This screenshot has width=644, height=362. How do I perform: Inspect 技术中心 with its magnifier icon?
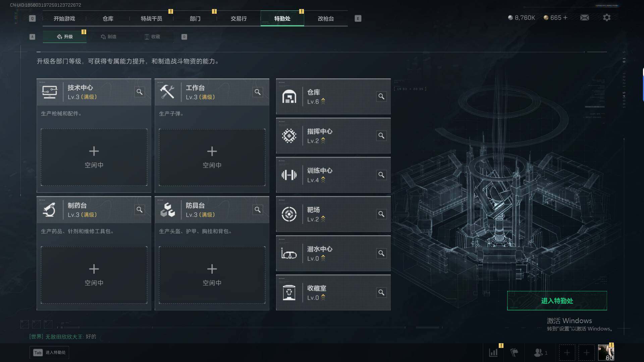tap(140, 92)
